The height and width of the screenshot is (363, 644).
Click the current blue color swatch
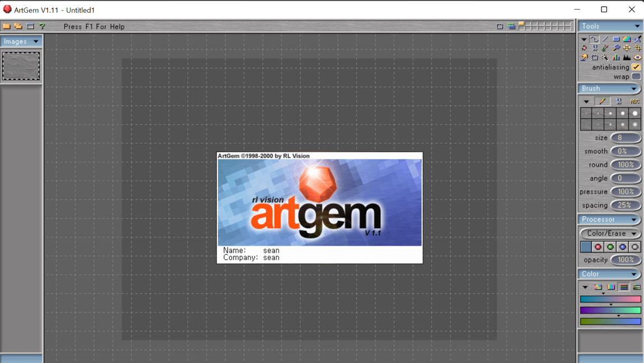tap(586, 247)
